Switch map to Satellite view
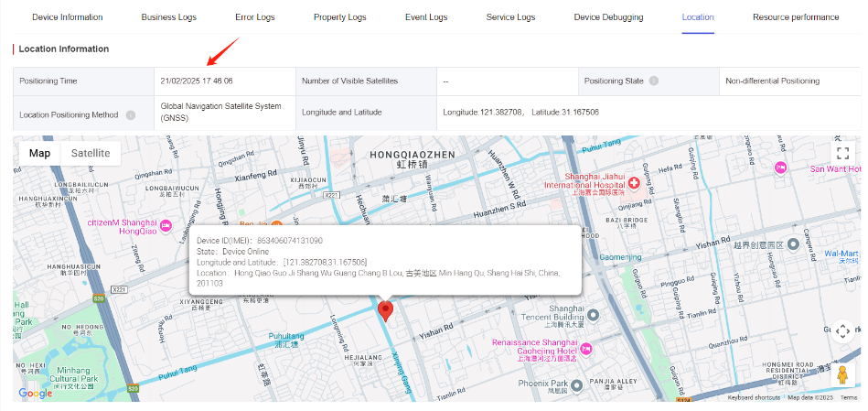This screenshot has width=868, height=411. pyautogui.click(x=91, y=154)
